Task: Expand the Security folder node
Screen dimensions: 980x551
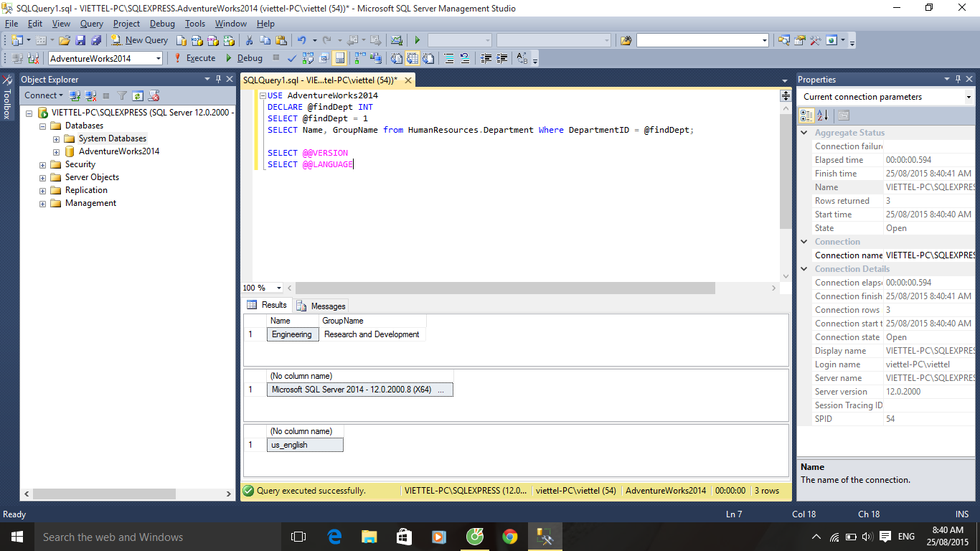Action: coord(42,164)
